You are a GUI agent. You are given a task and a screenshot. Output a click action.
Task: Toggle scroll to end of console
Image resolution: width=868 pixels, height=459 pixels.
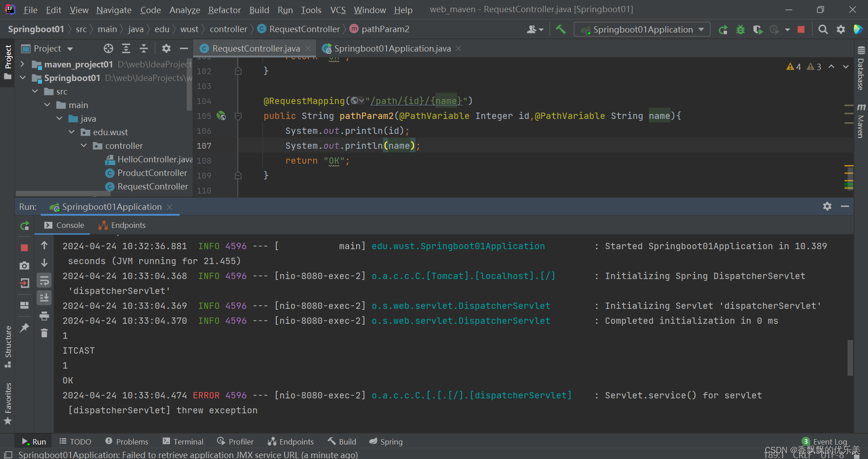tap(44, 298)
